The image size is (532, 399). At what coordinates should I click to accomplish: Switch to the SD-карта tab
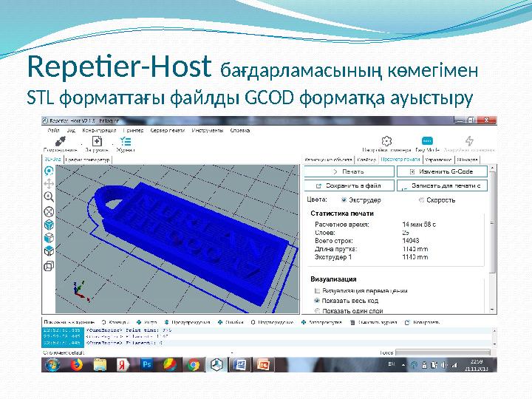coord(467,160)
